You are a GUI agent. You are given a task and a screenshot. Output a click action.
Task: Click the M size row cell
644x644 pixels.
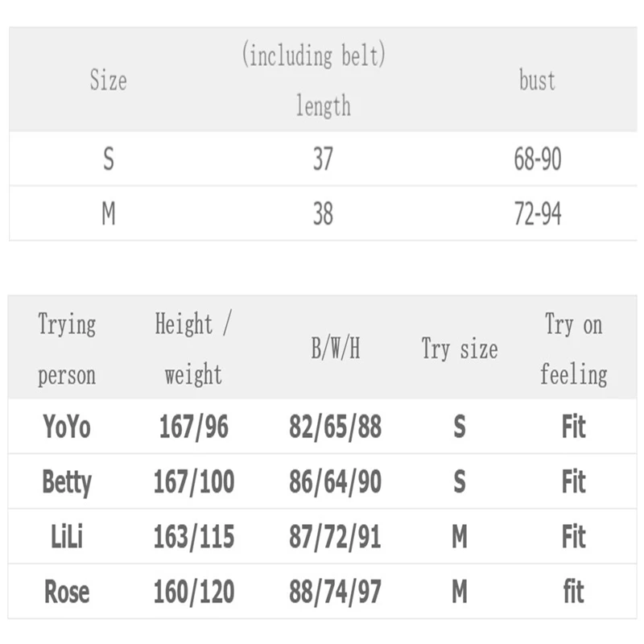click(x=109, y=213)
